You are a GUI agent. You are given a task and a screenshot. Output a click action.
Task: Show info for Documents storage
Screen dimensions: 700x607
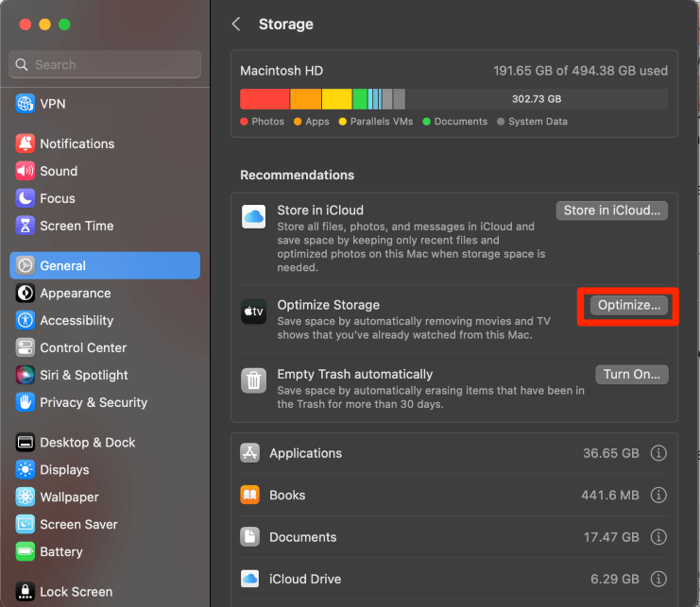pos(659,537)
